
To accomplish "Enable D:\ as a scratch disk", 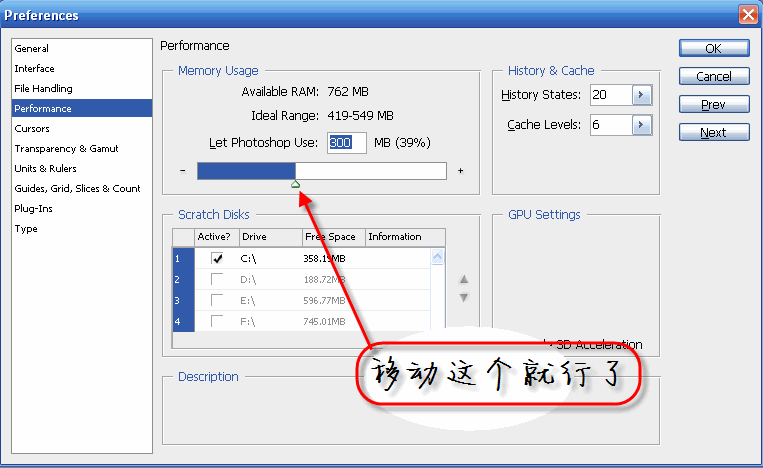I will click(217, 279).
